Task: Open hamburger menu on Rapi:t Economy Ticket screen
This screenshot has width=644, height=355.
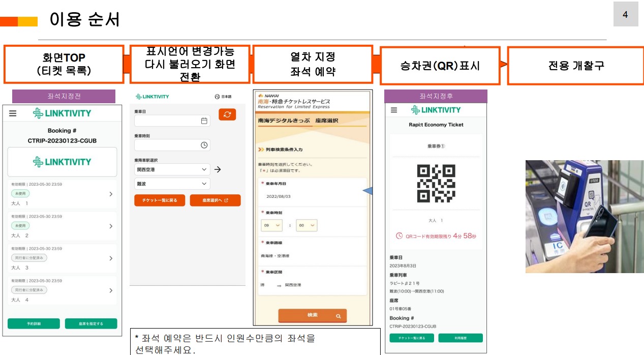Action: pyautogui.click(x=394, y=110)
